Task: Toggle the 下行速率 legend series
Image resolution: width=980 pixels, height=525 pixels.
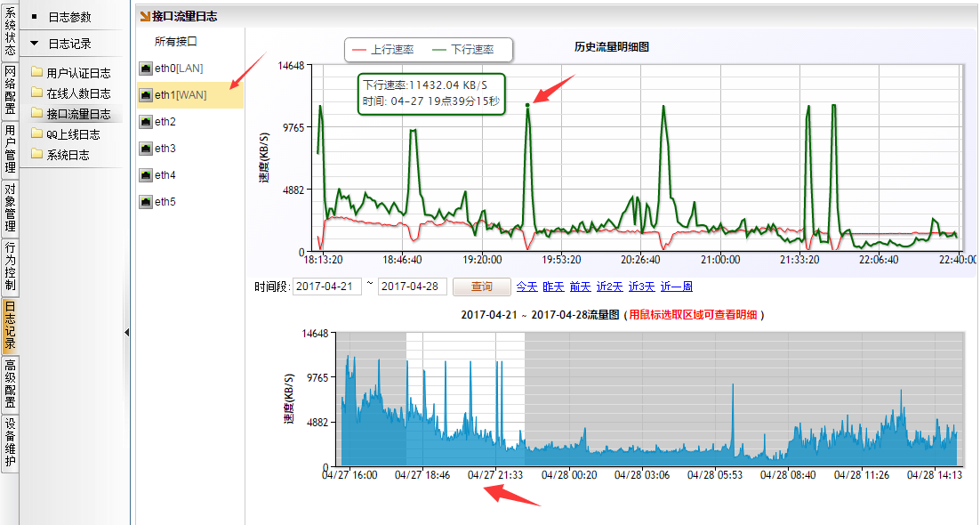Action: pyautogui.click(x=462, y=50)
